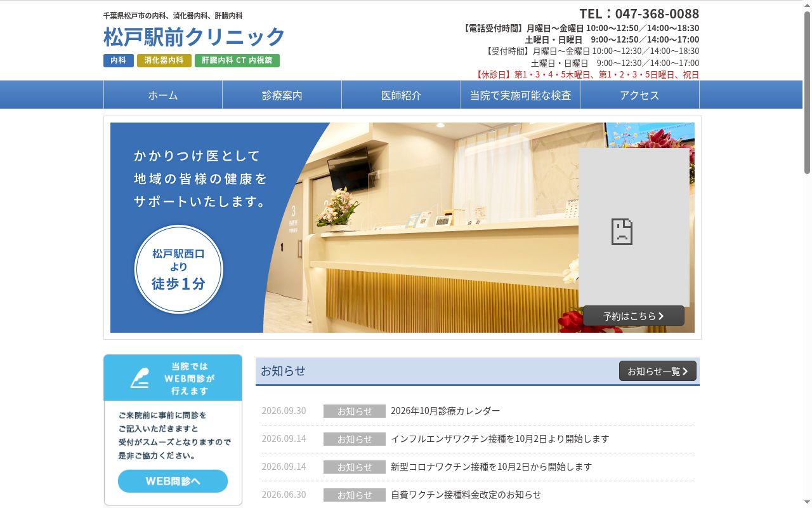Click the 休診日 red notice line

[587, 75]
